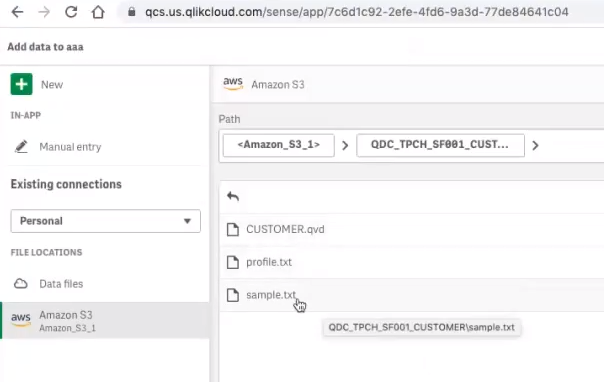Open Data files location

(61, 284)
